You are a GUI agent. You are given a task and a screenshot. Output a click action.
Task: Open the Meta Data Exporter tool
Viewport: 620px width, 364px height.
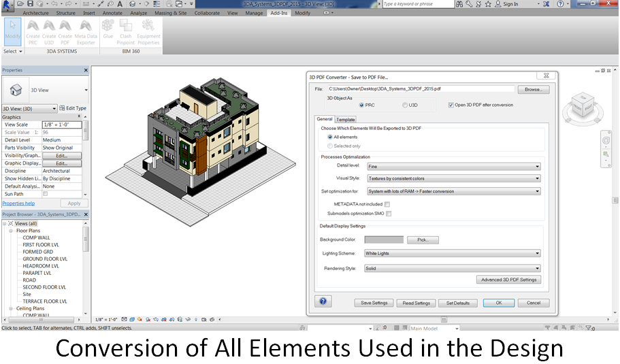(x=86, y=33)
